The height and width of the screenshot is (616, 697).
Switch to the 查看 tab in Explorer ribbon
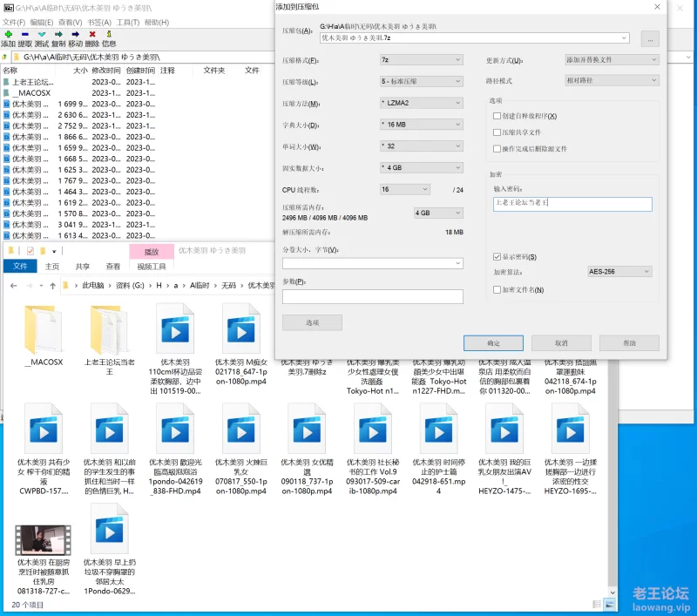(113, 267)
